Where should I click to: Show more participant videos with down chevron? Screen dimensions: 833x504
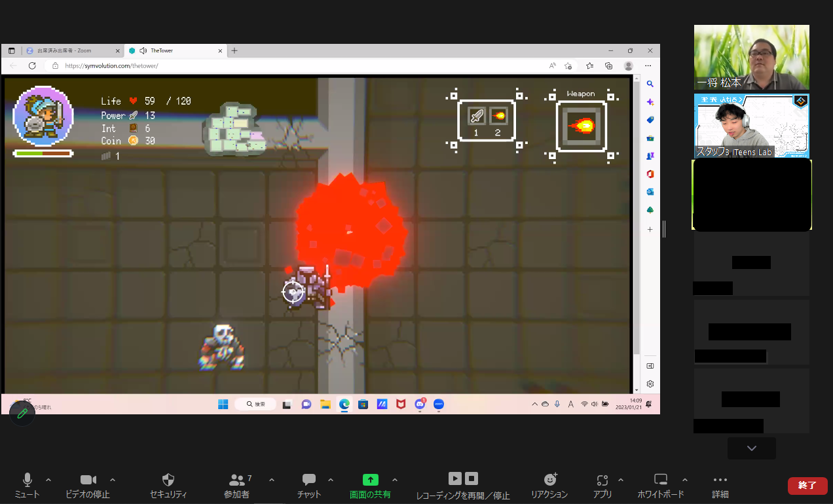(752, 448)
